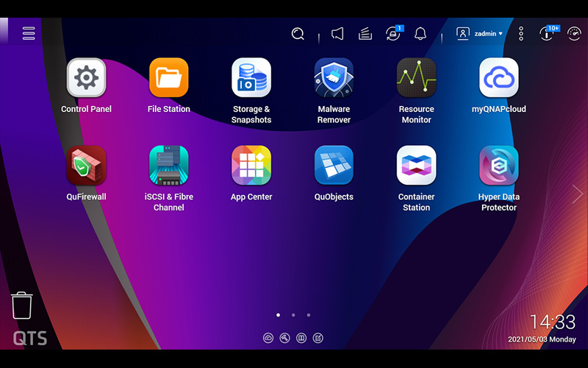Open background tasks stack icon
The image size is (588, 368).
tap(365, 34)
